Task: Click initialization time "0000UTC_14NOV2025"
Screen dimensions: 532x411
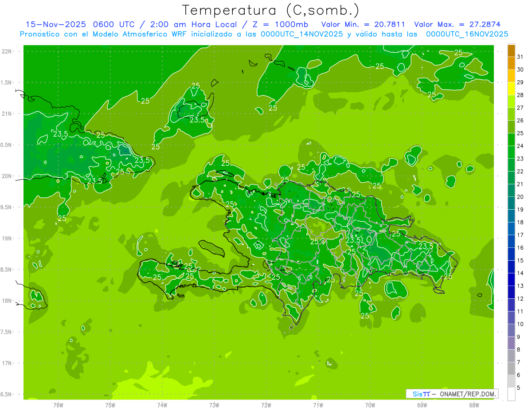Action: [x=302, y=34]
